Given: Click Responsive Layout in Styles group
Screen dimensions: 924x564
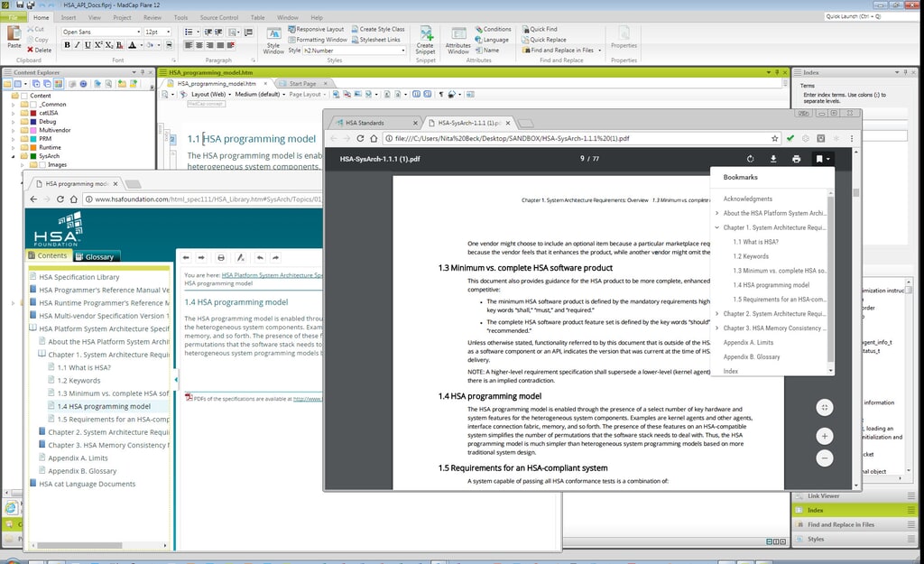Looking at the screenshot, I should point(316,29).
